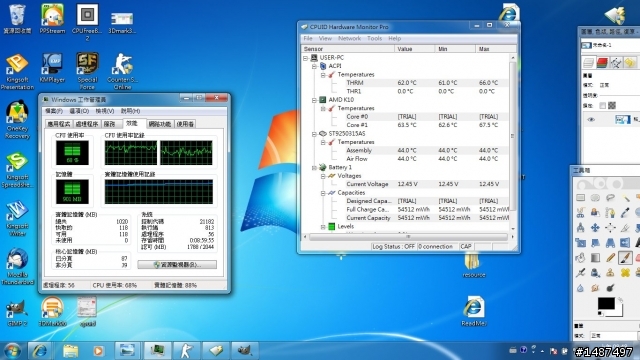Open the Paths tab in GIMP dock
The image size is (640, 360).
pyautogui.click(x=616, y=63)
